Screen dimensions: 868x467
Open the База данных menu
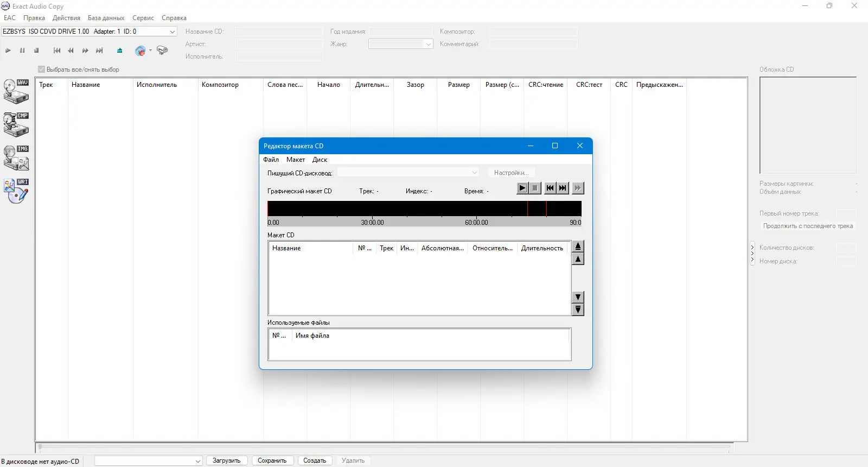pos(106,18)
